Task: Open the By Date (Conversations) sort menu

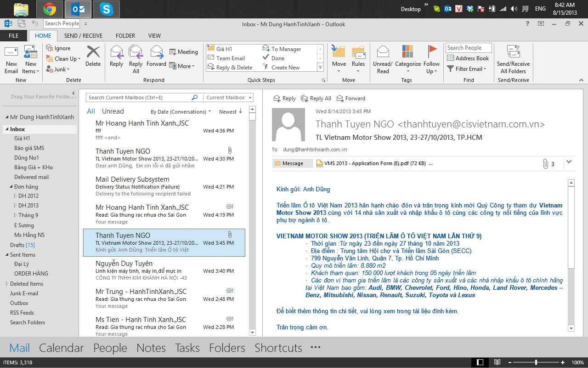Action: 178,111
